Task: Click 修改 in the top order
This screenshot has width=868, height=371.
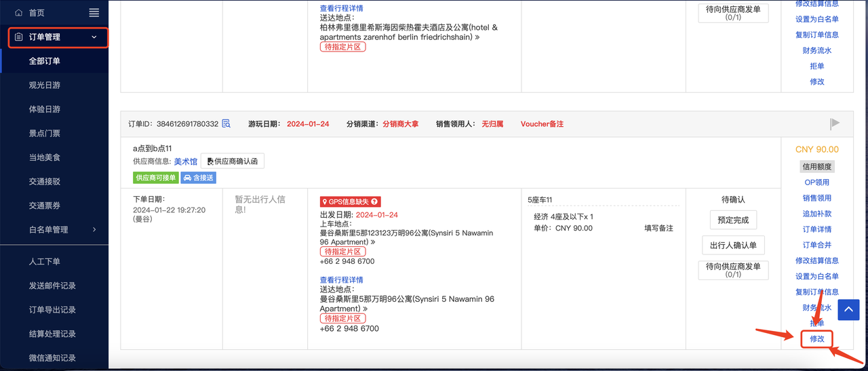Action: click(x=816, y=81)
